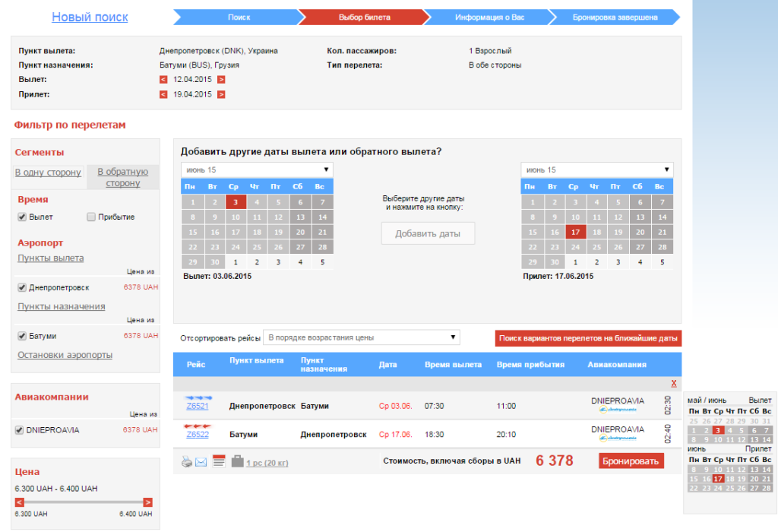Expand the flight sorting order dropdown
Screen dimensions: 778x532
tap(361, 337)
